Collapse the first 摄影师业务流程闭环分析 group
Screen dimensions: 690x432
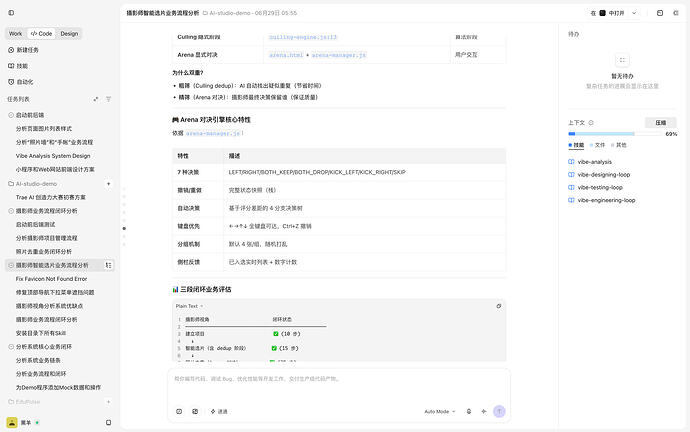[x=11, y=211]
